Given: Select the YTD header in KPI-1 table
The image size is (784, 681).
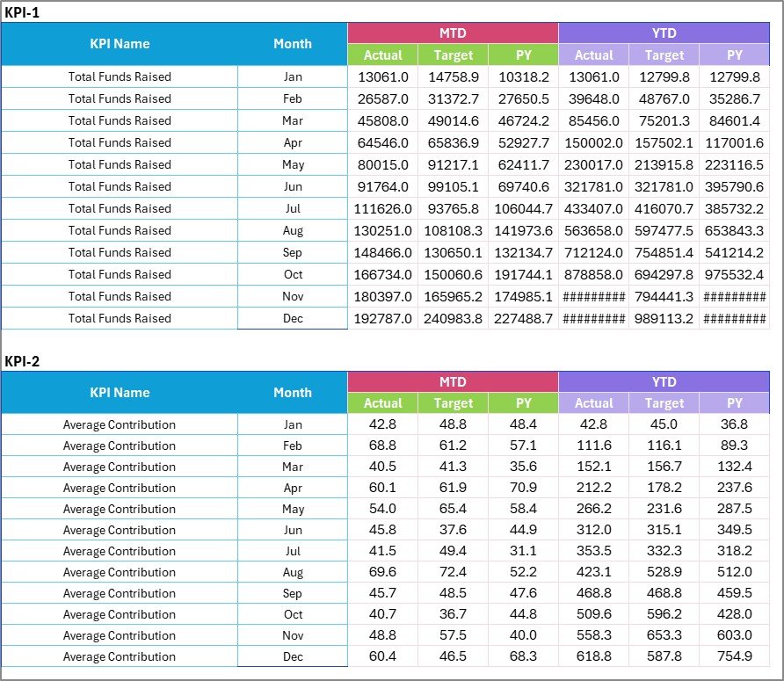Looking at the screenshot, I should click(664, 33).
